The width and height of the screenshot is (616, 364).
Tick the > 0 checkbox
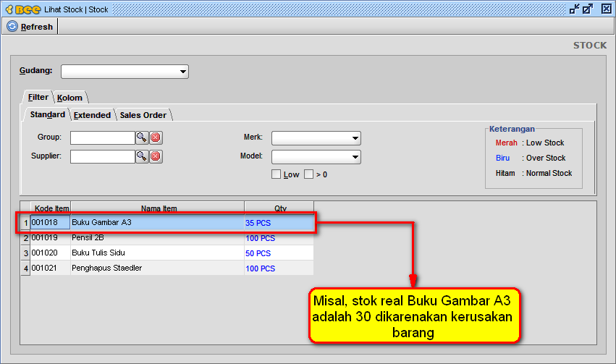pos(309,174)
